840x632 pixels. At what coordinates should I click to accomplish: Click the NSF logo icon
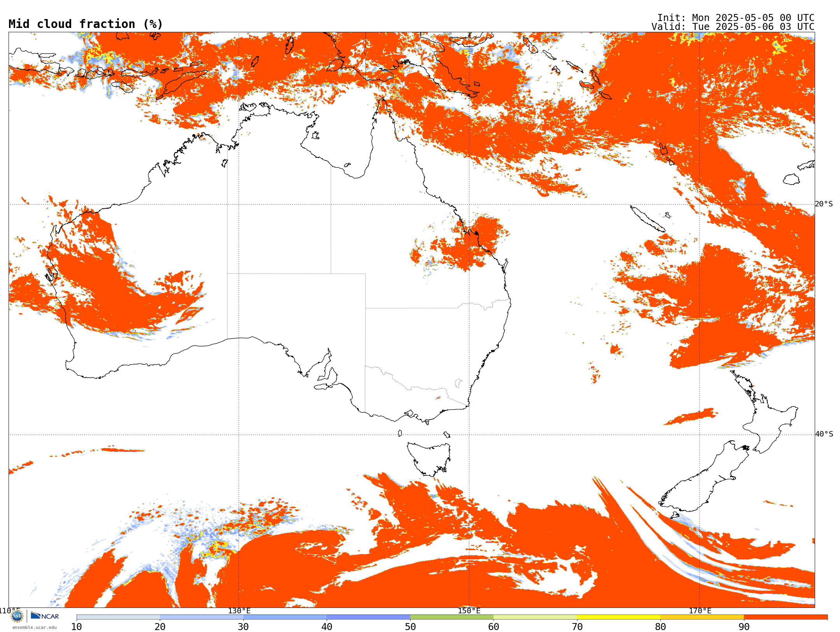[17, 616]
